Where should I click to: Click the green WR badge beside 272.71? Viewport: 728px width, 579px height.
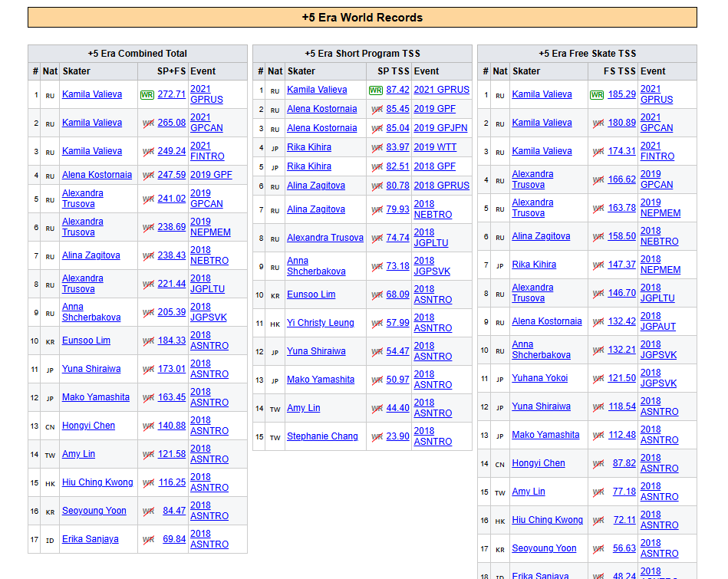click(147, 94)
